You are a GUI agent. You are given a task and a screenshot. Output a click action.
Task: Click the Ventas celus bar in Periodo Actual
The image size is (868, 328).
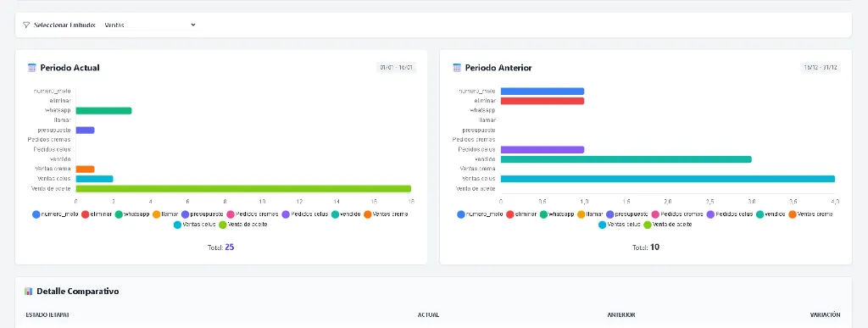pyautogui.click(x=95, y=179)
